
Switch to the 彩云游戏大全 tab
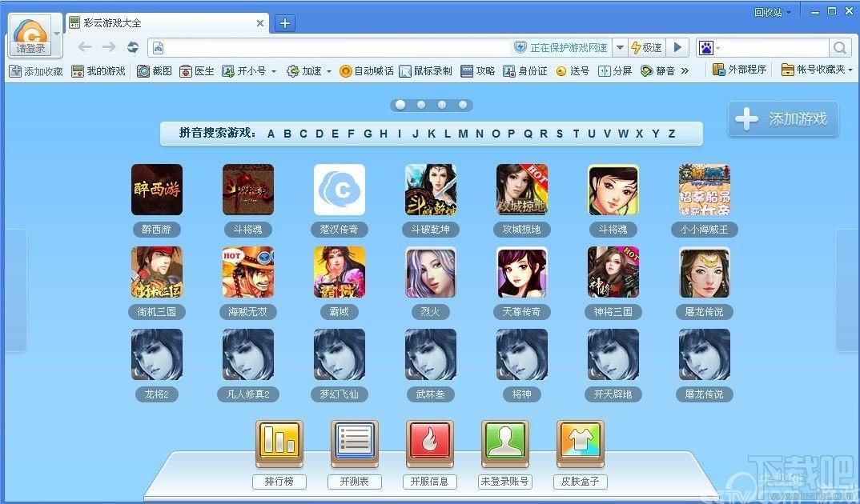coord(167,23)
